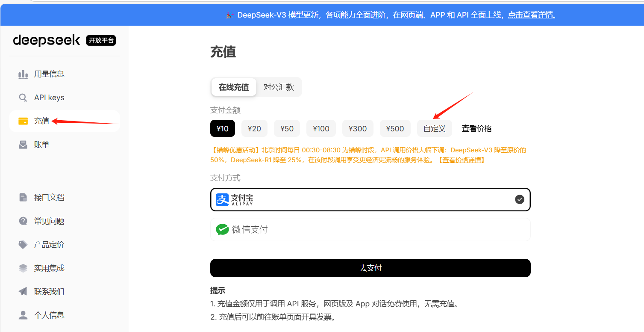Open 充值 in the sidebar
The height and width of the screenshot is (332, 644).
pos(64,121)
